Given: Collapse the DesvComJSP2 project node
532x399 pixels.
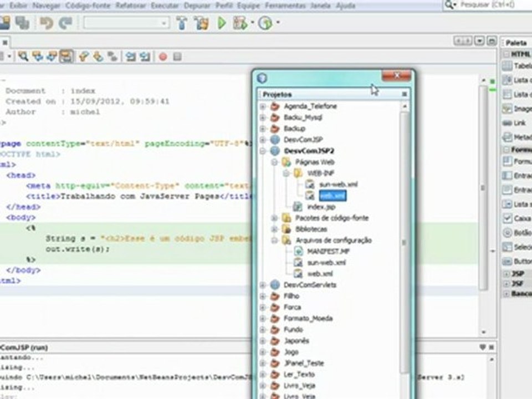Looking at the screenshot, I should pos(263,151).
